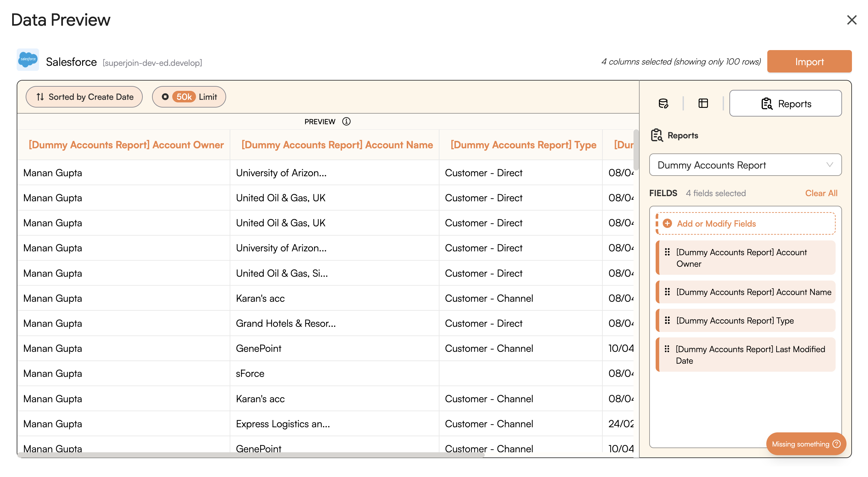Click drag handle of Account Name field
Image resolution: width=868 pixels, height=477 pixels.
coord(667,291)
